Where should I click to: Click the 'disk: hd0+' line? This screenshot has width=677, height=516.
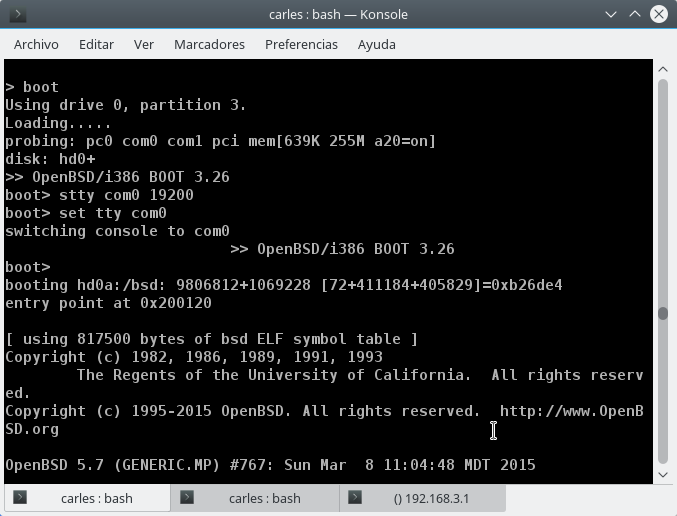50,159
